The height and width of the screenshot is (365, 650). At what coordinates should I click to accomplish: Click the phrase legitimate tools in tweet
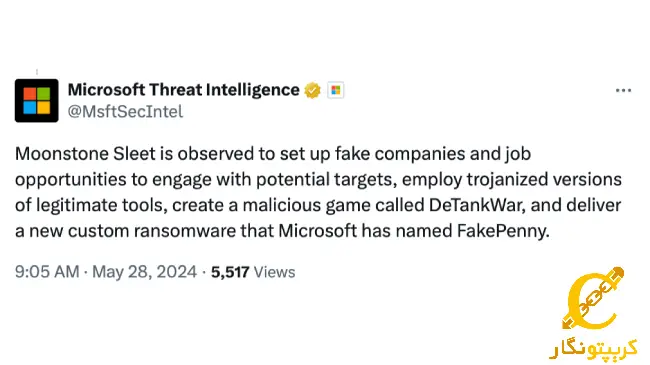point(102,206)
